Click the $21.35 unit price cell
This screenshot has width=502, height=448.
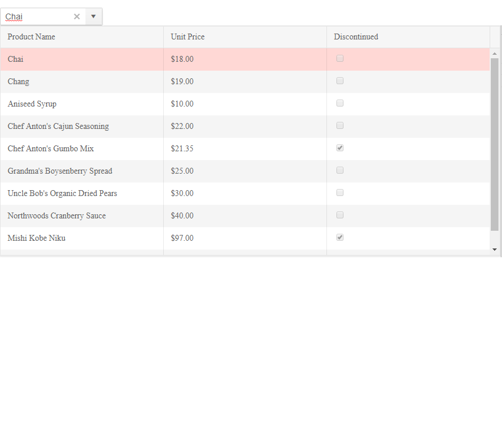click(245, 149)
